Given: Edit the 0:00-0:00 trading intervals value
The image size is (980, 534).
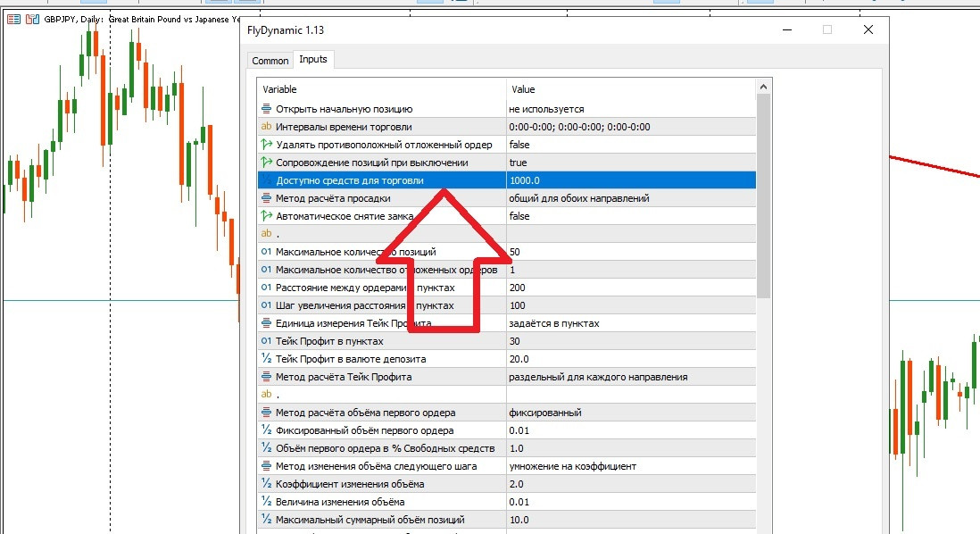Looking at the screenshot, I should pos(631,127).
